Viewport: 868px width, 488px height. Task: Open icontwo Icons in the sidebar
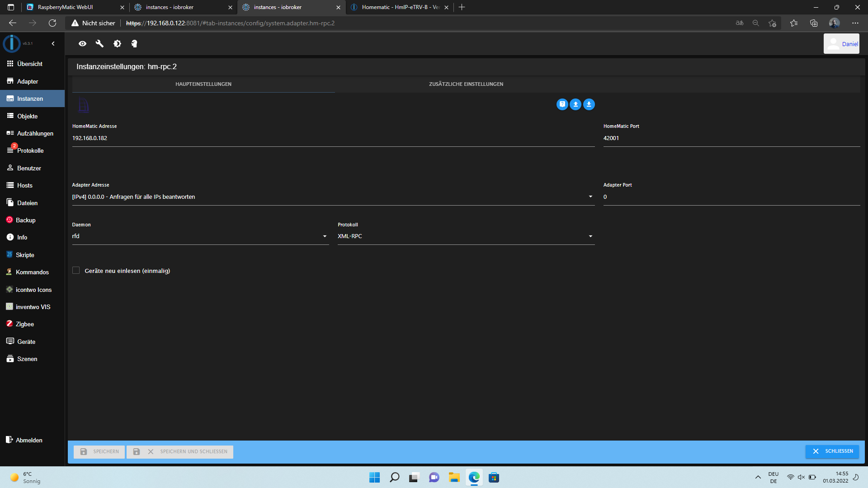coord(32,290)
